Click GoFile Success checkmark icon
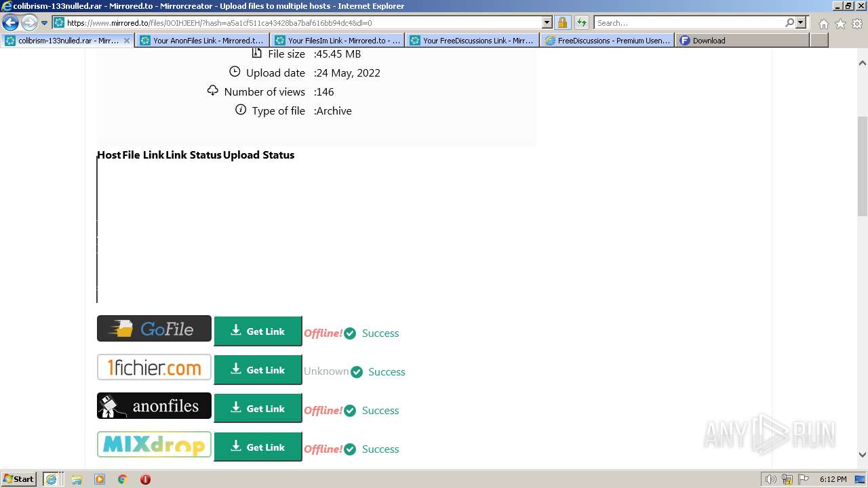 point(350,333)
